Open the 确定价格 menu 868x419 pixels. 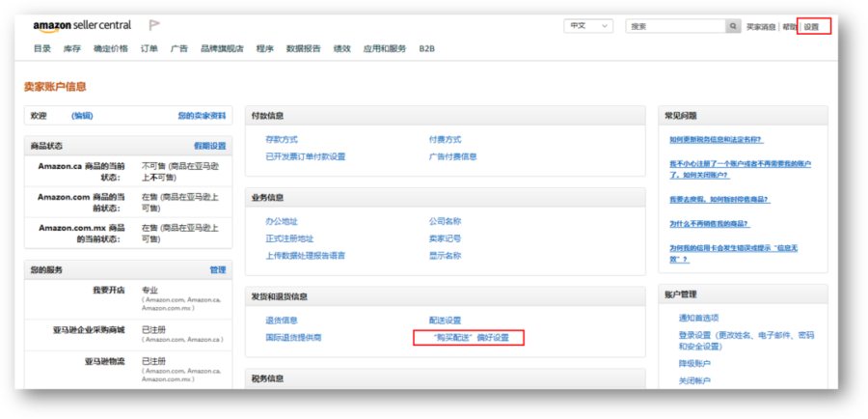(111, 49)
